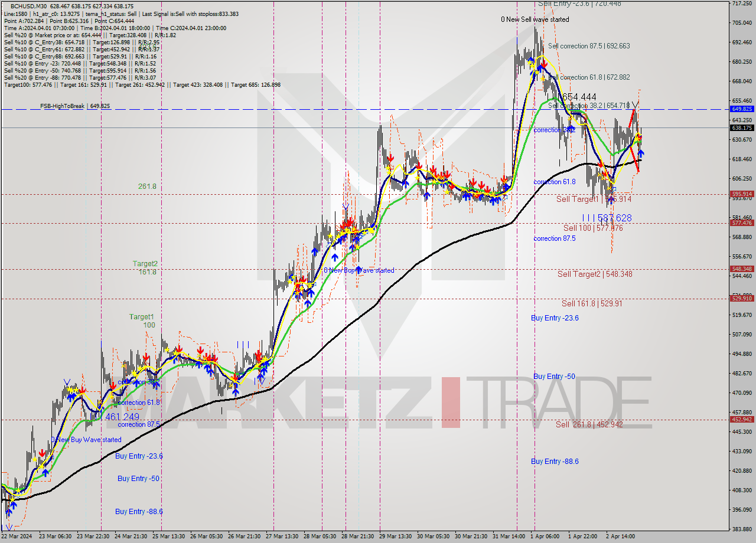Click the 649.825 price axis tag

point(742,109)
